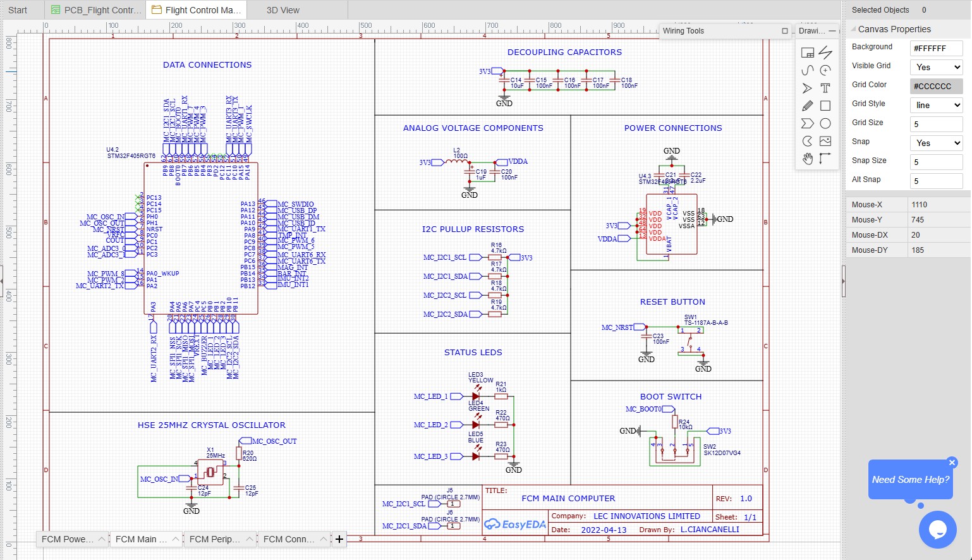Viewport: 972px width, 560px height.
Task: Maximize the Wiring Tools panel
Action: [784, 31]
